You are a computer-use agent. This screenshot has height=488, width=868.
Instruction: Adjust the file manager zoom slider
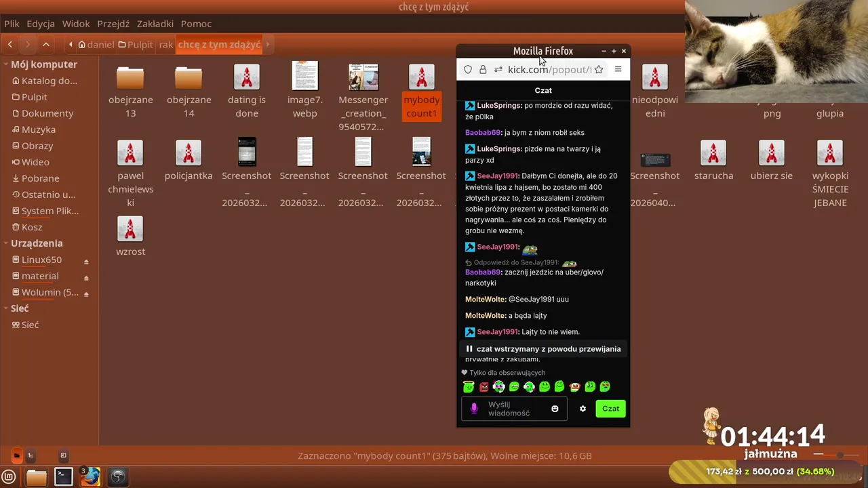tap(839, 455)
